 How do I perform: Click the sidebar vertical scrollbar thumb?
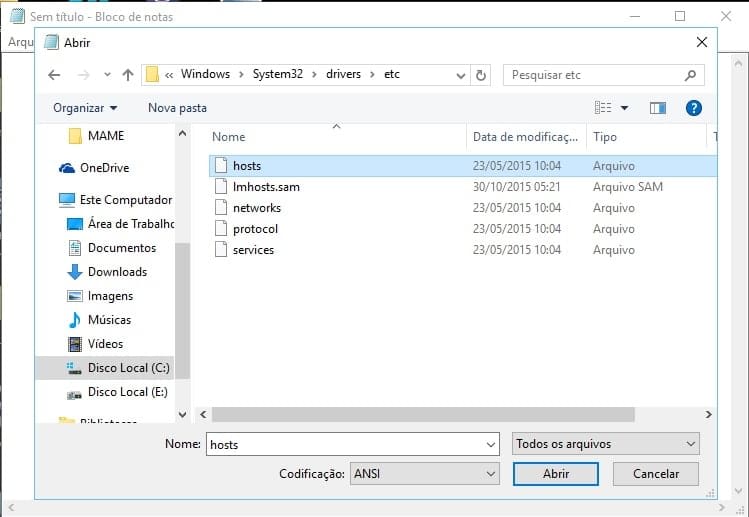coord(182,311)
